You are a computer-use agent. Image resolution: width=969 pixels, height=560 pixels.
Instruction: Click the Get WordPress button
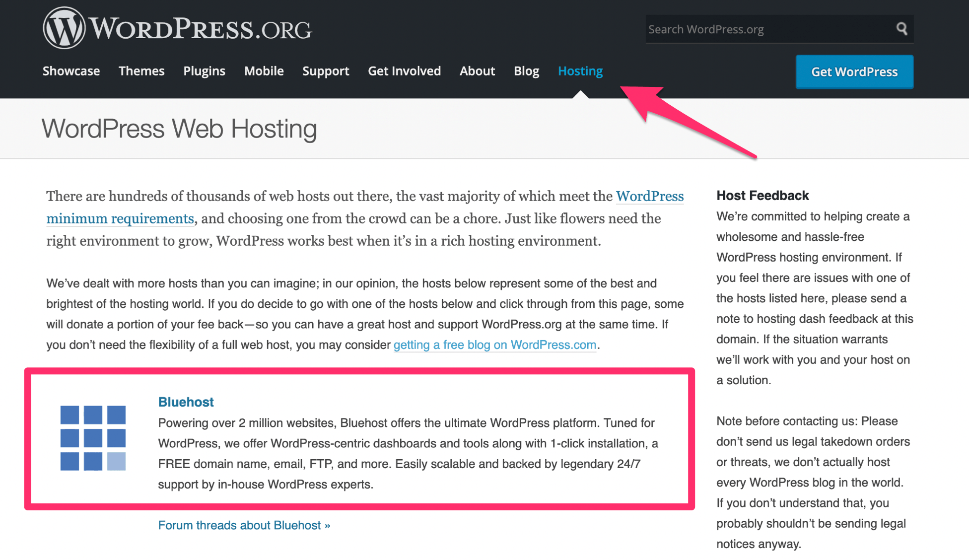click(854, 72)
